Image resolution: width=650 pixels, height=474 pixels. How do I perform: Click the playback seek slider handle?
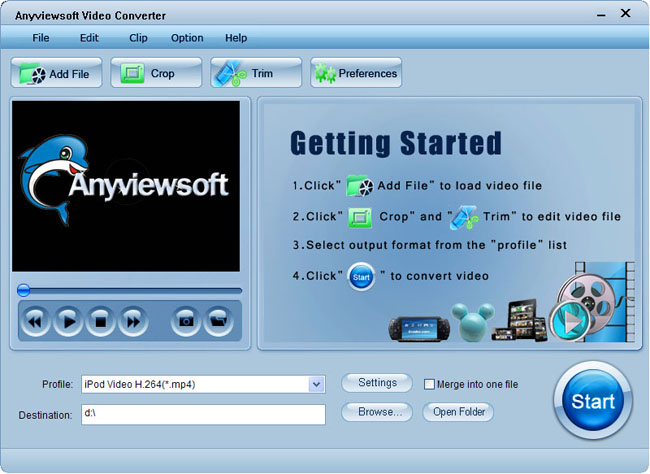coord(24,290)
